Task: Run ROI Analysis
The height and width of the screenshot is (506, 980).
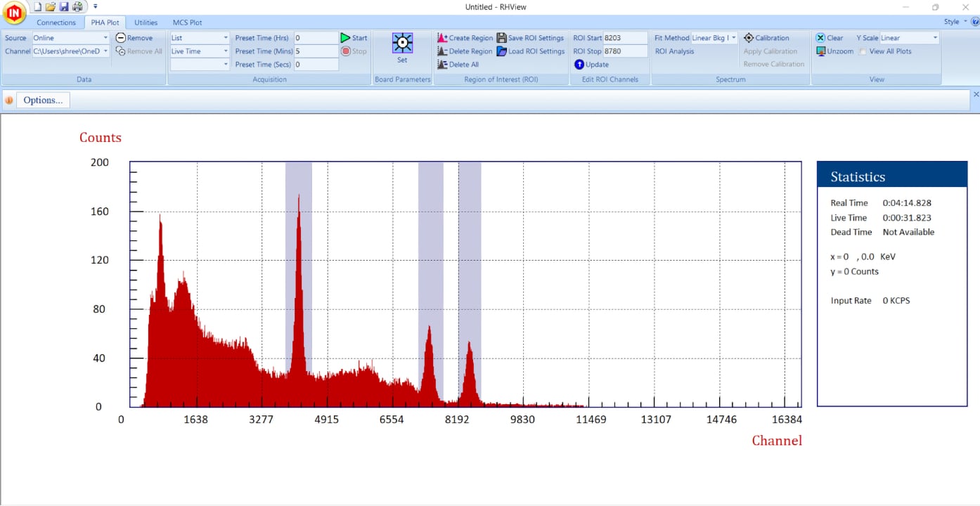Action: click(x=674, y=51)
